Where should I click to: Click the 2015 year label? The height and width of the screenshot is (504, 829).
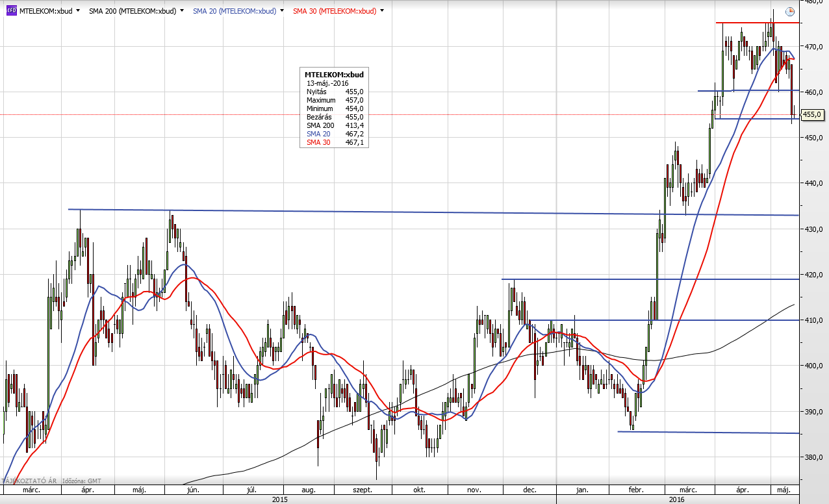coord(280,499)
